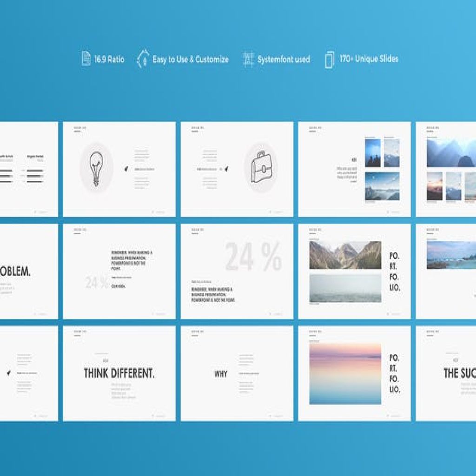
Task: Click PO.RT.FO.LIO. text beside the sunset photo
Action: coord(395,373)
